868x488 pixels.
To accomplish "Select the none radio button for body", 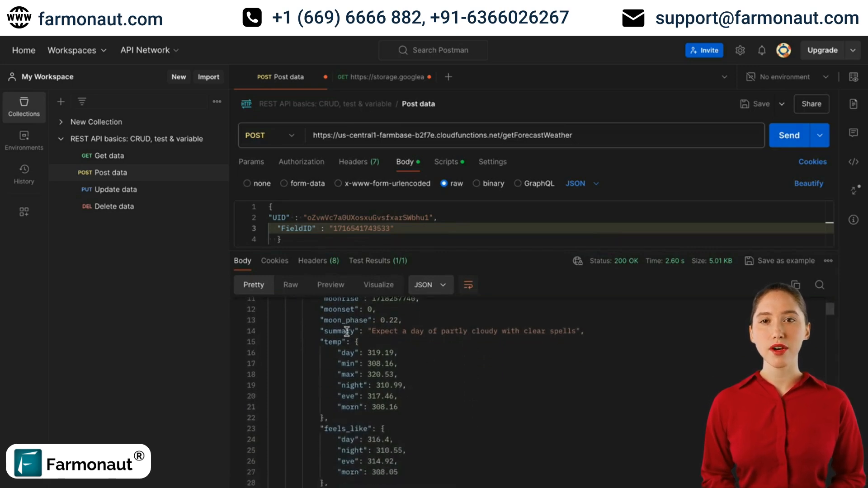I will click(x=247, y=183).
